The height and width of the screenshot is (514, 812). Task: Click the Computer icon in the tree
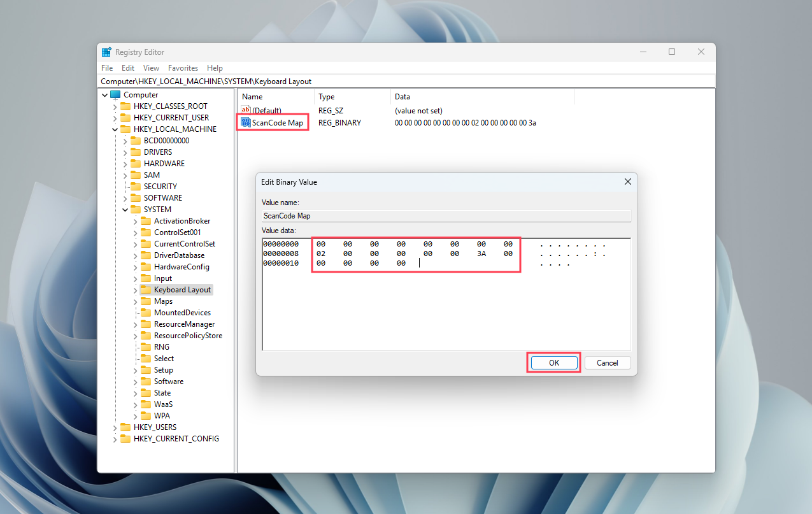click(115, 95)
